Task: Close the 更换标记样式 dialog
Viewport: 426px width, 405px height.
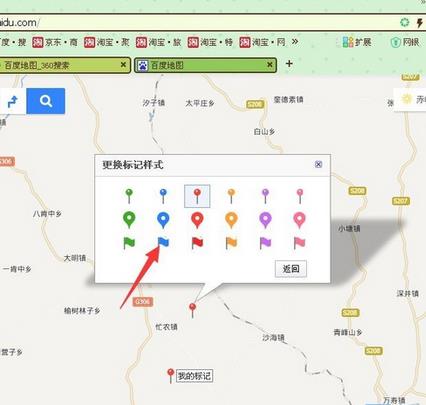Action: 318,164
